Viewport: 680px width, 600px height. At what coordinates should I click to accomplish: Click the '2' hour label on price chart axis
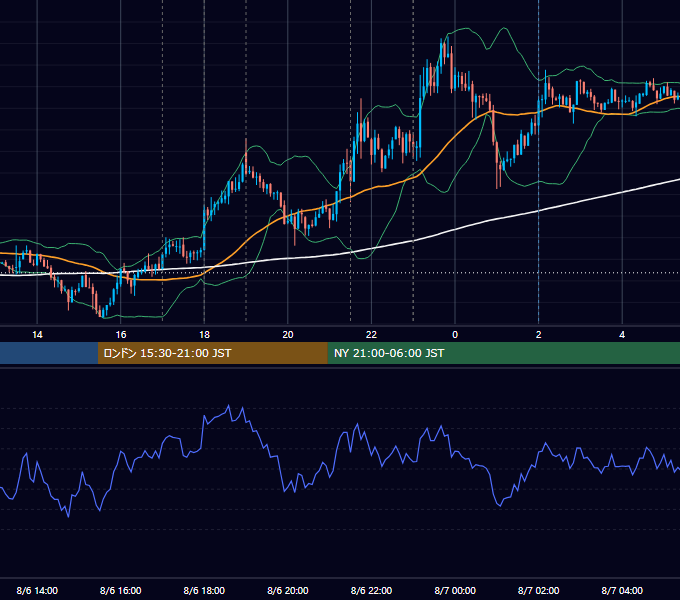coord(539,335)
